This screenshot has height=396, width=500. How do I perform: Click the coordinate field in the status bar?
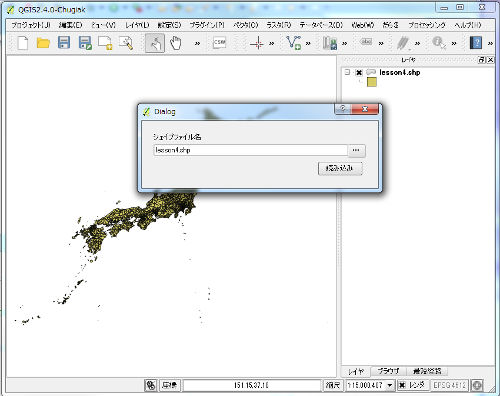251,385
